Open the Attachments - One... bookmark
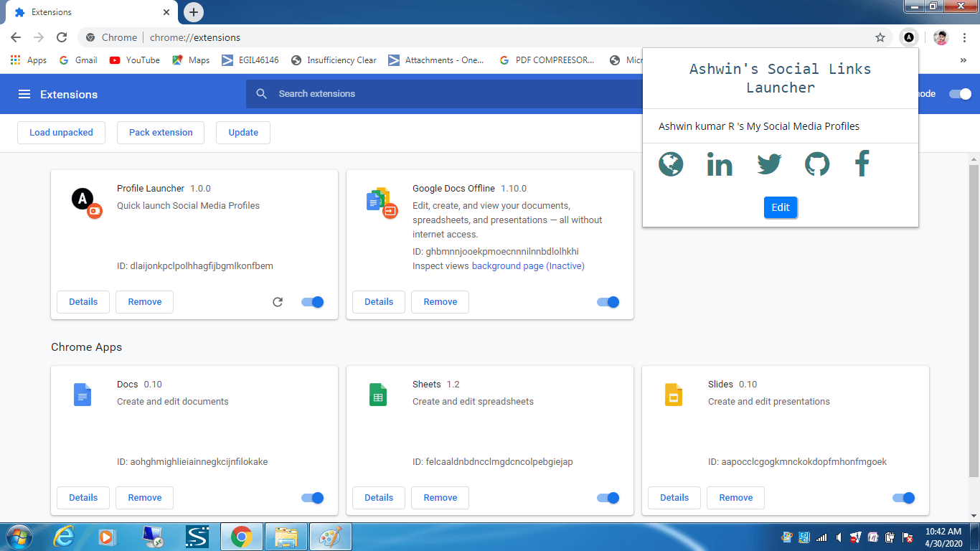 436,60
